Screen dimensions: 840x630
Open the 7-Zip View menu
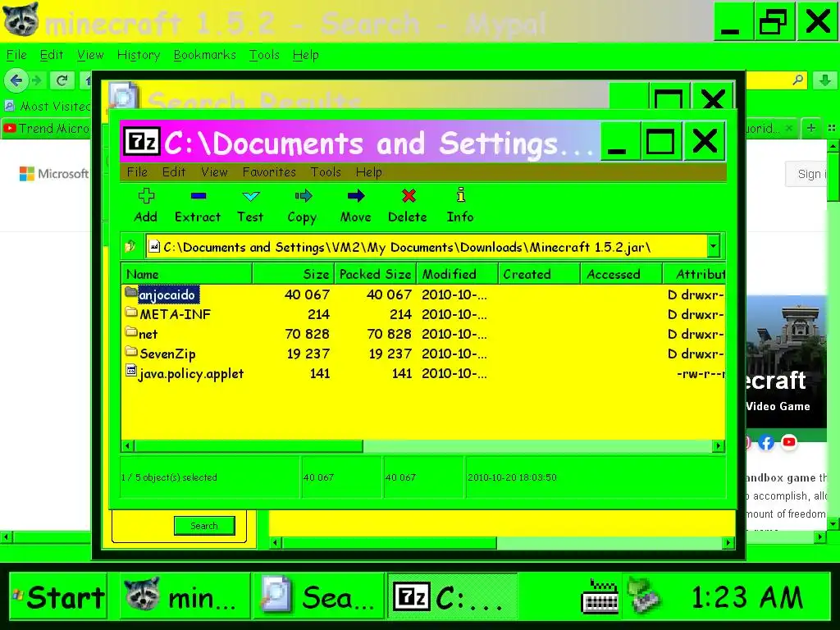(214, 172)
